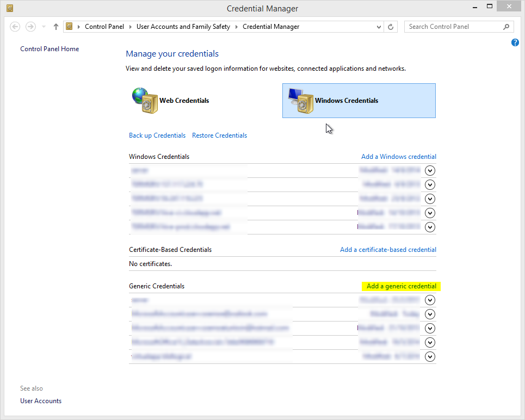
Task: Expand the third Generic credential entry
Action: [430, 328]
